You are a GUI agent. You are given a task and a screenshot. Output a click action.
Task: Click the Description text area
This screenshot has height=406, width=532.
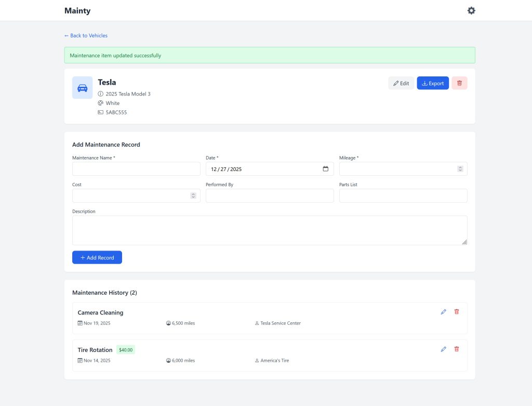(269, 229)
